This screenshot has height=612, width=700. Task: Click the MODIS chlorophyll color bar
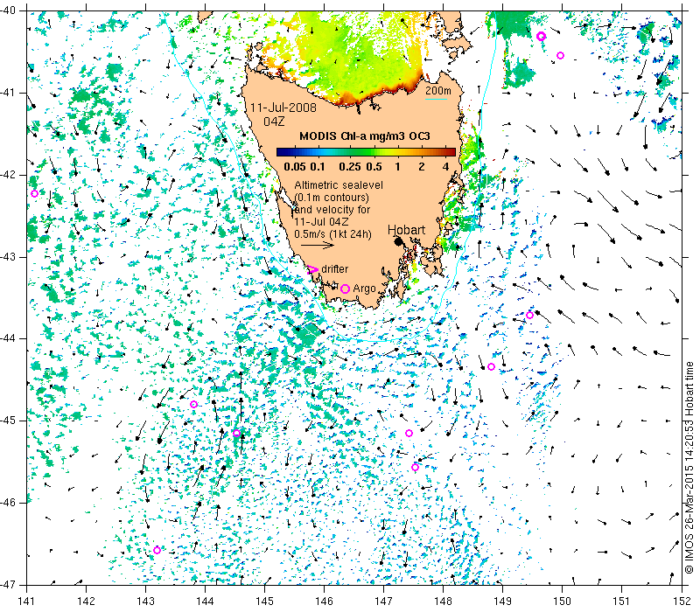point(366,152)
